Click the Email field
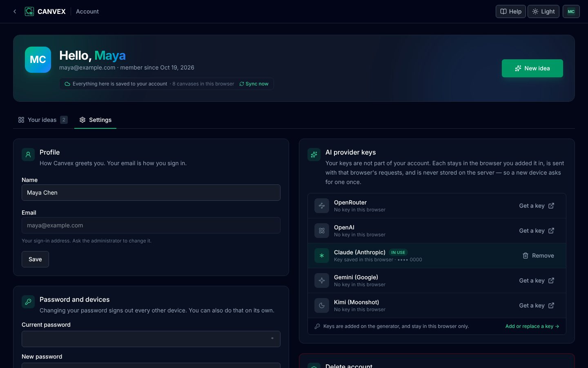This screenshot has height=368, width=588. tap(151, 225)
